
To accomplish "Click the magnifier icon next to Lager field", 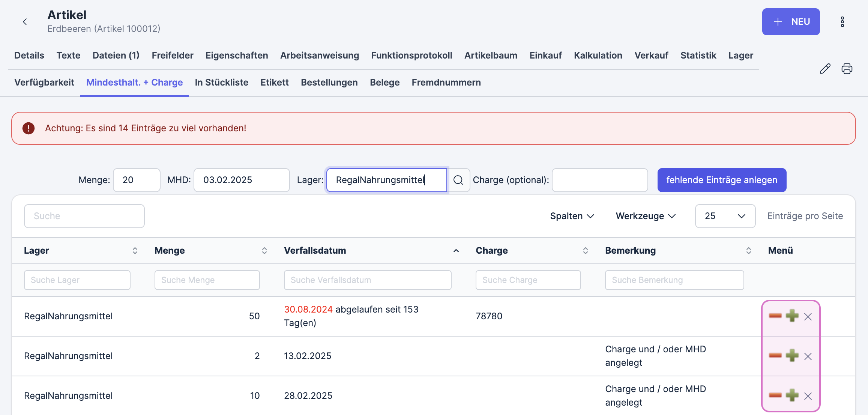I will click(458, 180).
